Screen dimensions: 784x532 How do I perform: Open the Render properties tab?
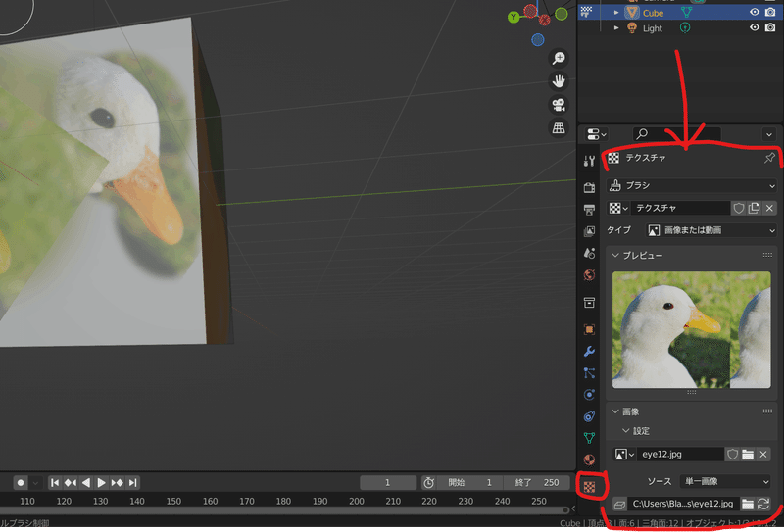[x=589, y=187]
